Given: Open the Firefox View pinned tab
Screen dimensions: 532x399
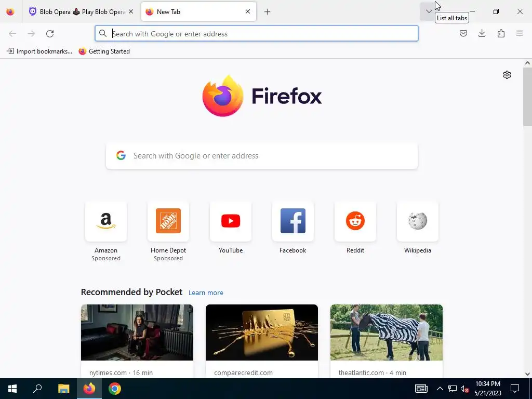Looking at the screenshot, I should pyautogui.click(x=10, y=12).
